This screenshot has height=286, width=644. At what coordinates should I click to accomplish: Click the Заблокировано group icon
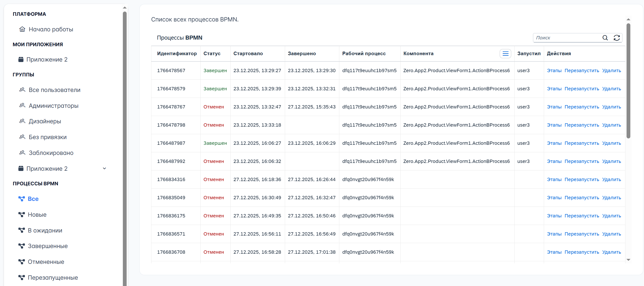(x=22, y=153)
